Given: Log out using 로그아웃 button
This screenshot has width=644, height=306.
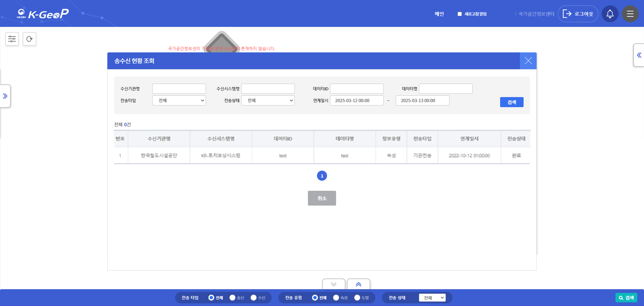Looking at the screenshot, I should 578,14.
